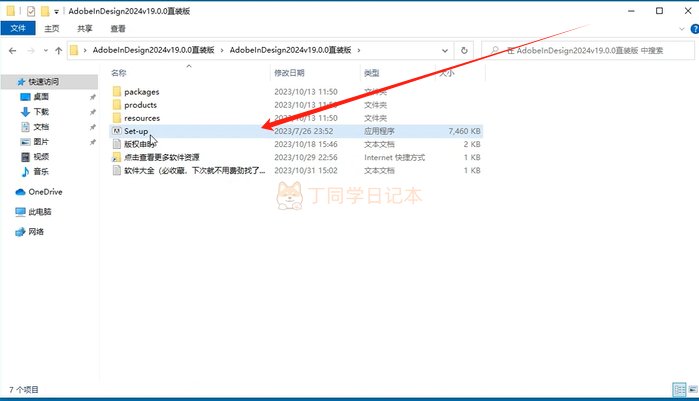This screenshot has height=401, width=699.
Task: Select the 软件大全 text document
Action: tap(194, 171)
